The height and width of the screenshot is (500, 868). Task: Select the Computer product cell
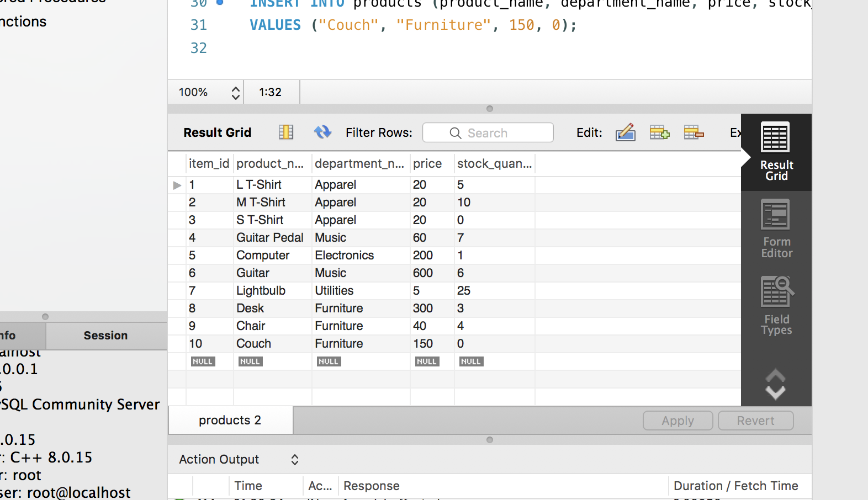tap(272, 256)
